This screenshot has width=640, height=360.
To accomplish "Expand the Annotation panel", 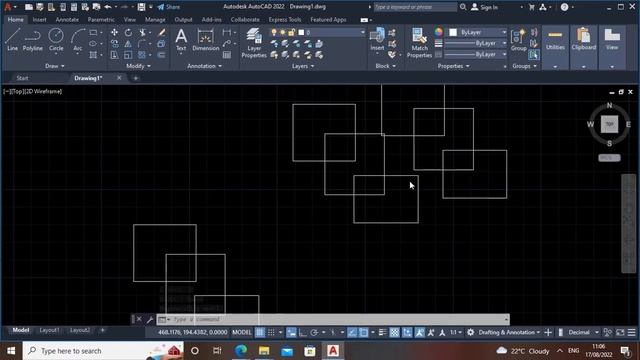I will click(x=204, y=66).
